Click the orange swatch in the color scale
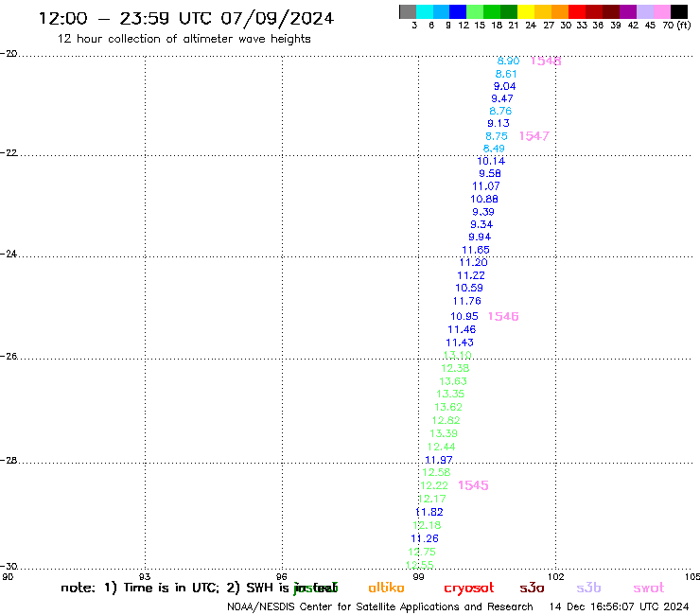 (560, 11)
